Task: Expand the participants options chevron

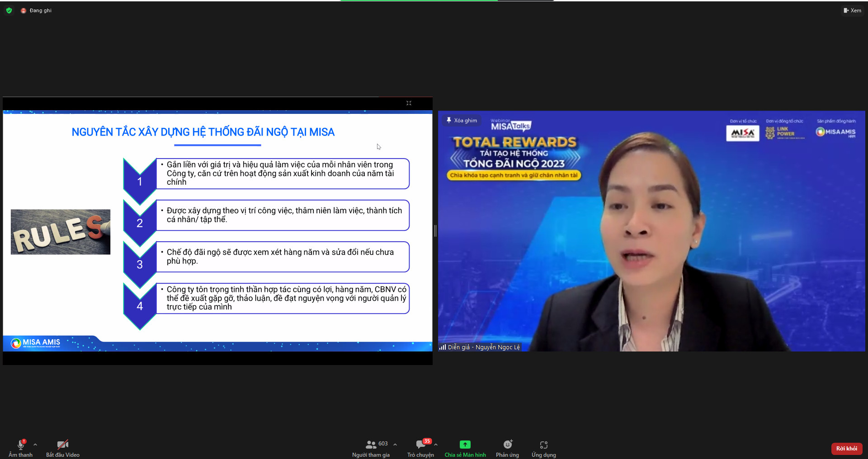Action: tap(395, 445)
